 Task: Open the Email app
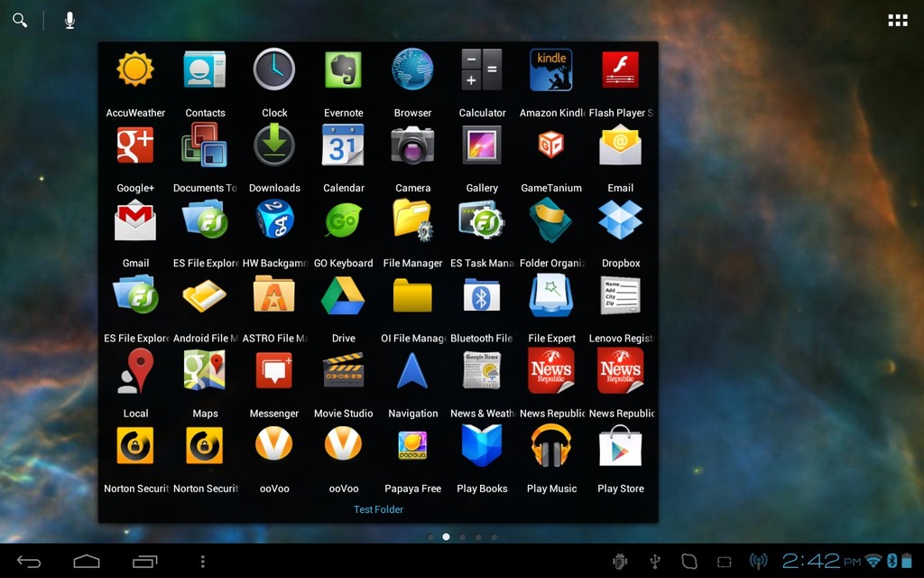click(621, 145)
